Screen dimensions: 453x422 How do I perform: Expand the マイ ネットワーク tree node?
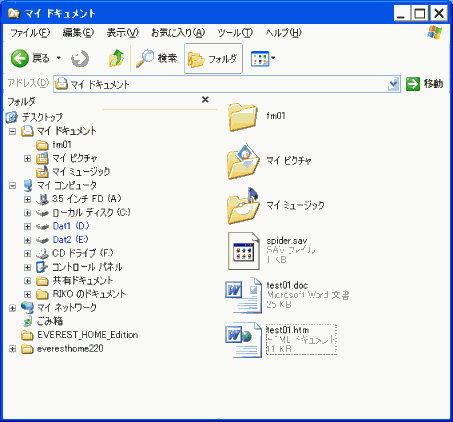[12, 308]
